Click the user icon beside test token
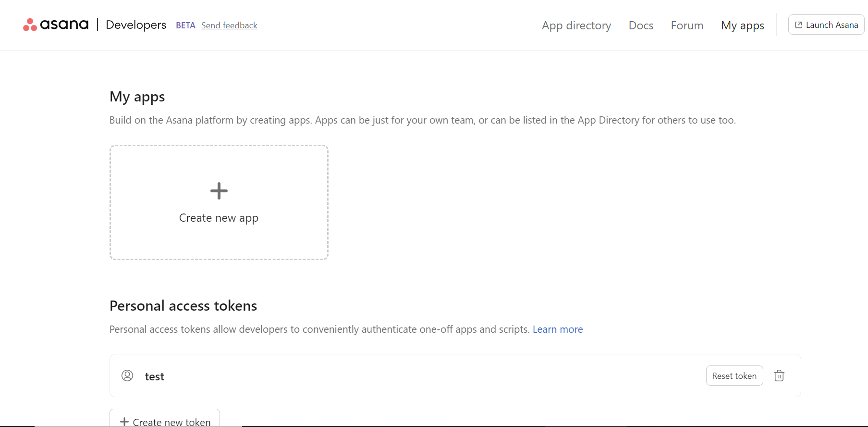Screen dimensions: 868x427 coord(127,376)
